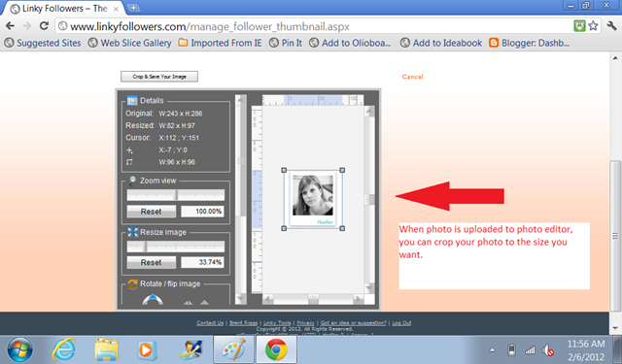The height and width of the screenshot is (364, 622).
Task: Click the settings panel scrollbar up arrow
Action: pyautogui.click(x=241, y=100)
